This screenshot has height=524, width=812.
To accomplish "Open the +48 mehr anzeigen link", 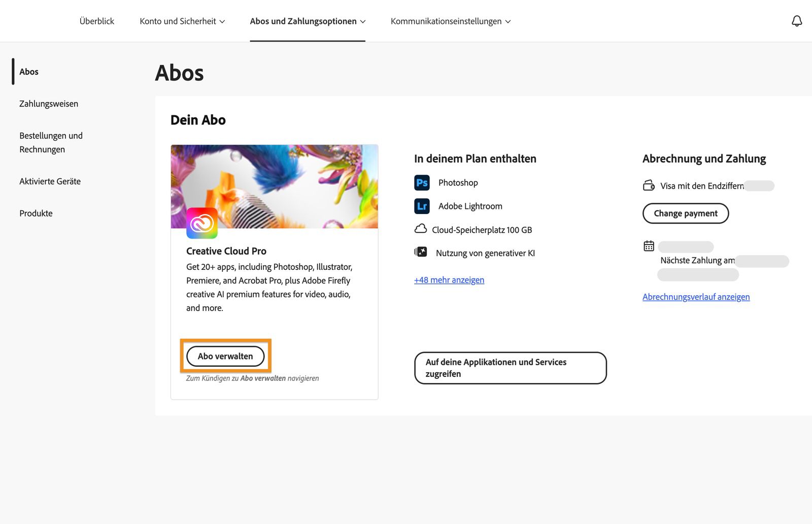I will [449, 280].
